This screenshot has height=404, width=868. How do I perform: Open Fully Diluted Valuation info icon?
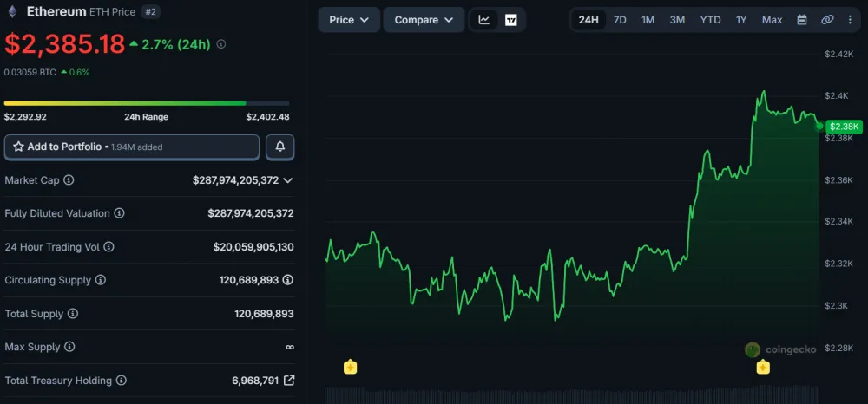(x=119, y=213)
